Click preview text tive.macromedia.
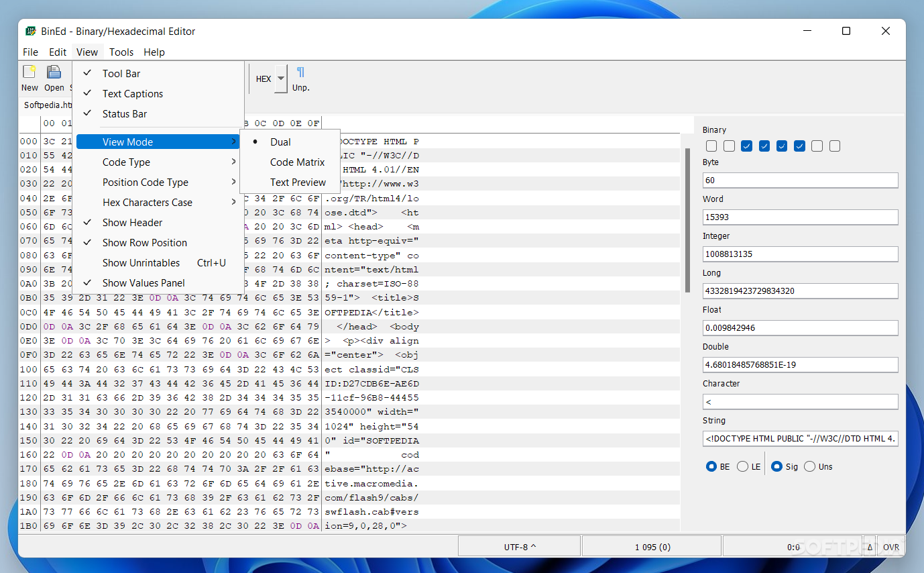 point(371,484)
